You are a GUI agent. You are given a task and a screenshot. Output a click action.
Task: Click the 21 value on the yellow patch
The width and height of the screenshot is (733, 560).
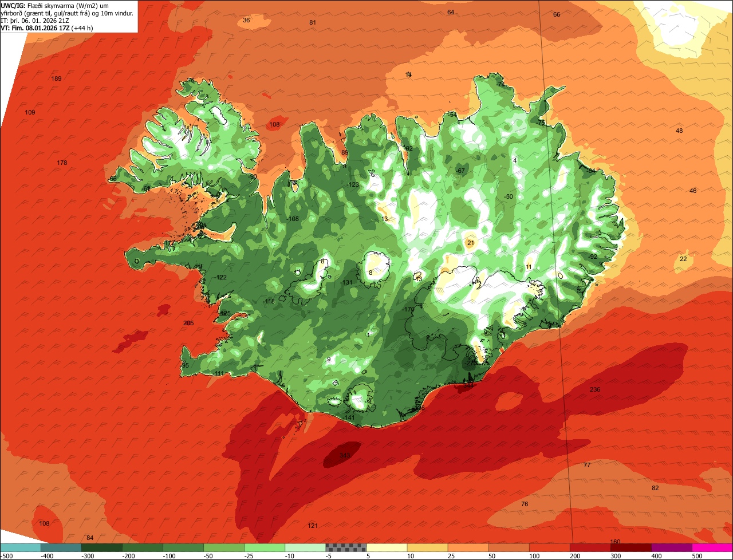click(x=471, y=243)
